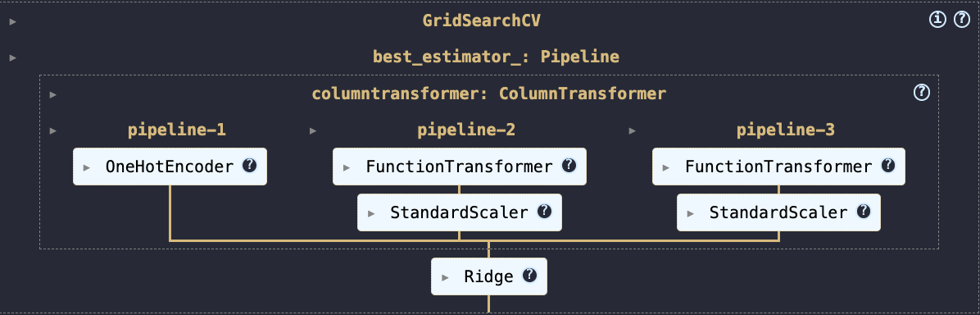Expand columntransformer section arrow

[x=53, y=94]
